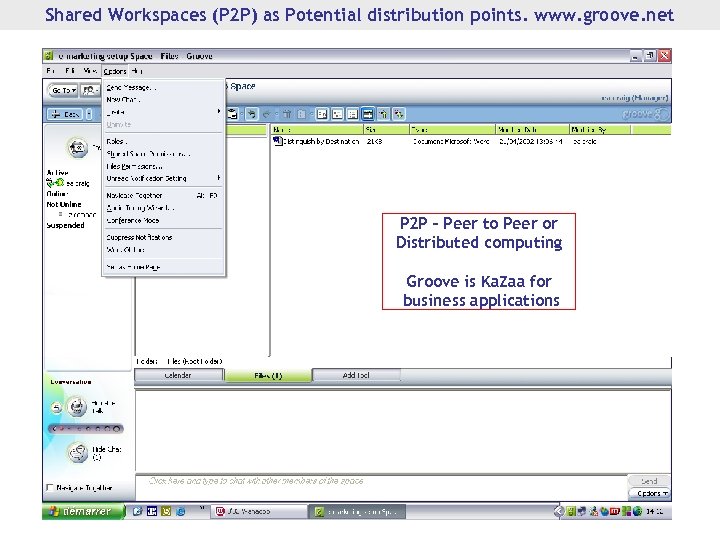Click the delete trash toolbar icon
The height and width of the screenshot is (540, 720).
click(x=287, y=114)
